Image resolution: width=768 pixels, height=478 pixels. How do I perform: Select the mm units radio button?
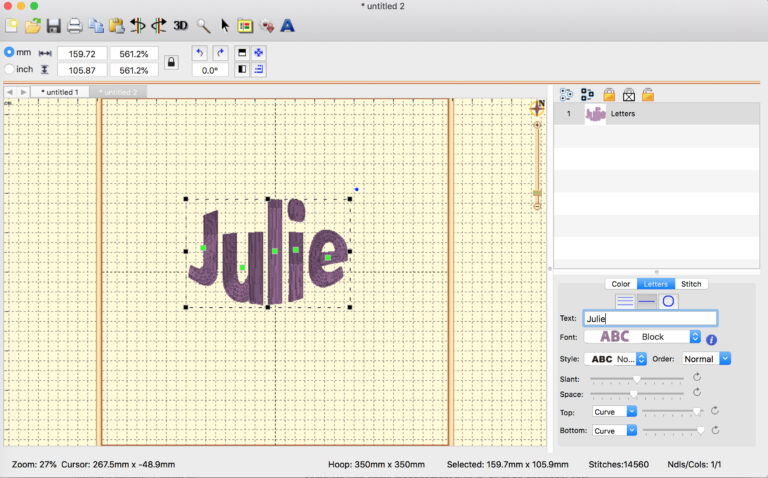point(10,52)
